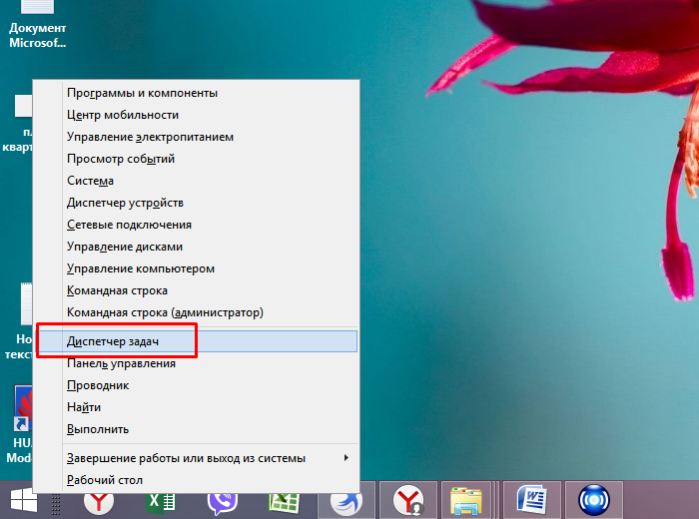Screen dimensions: 699x519
Task: Launch Диспетчер устройств
Action: coord(196,202)
